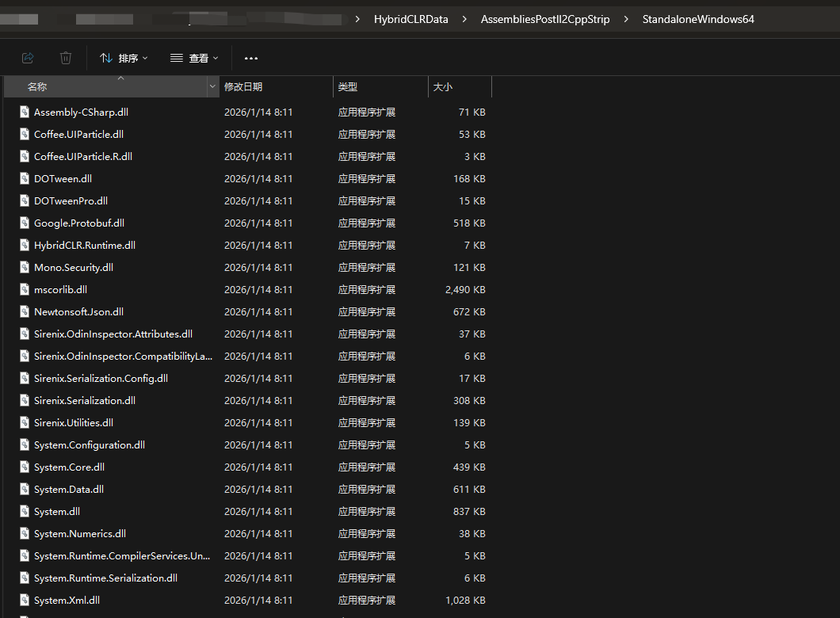Select file name Coffee.UIParticle.dll

[x=78, y=134]
